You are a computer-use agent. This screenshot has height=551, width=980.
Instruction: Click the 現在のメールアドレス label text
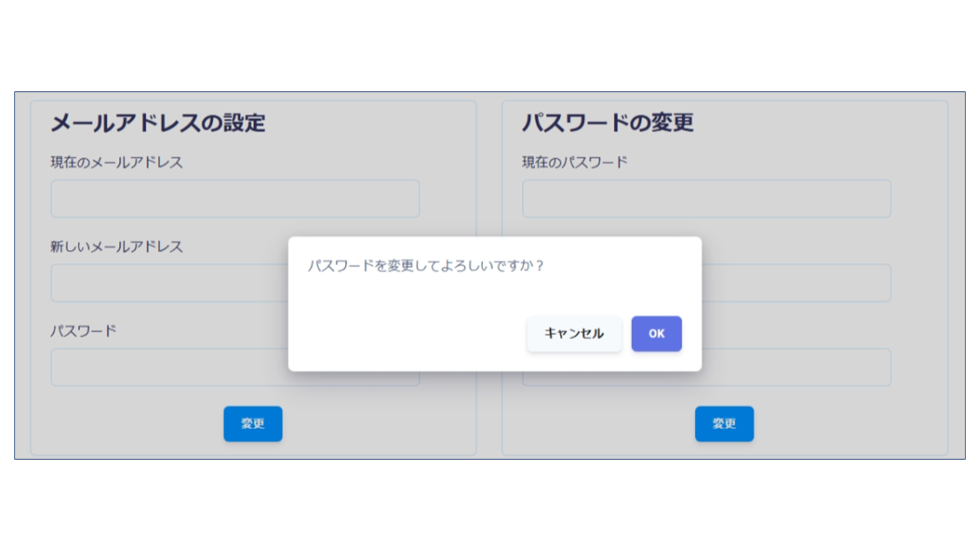tap(118, 162)
